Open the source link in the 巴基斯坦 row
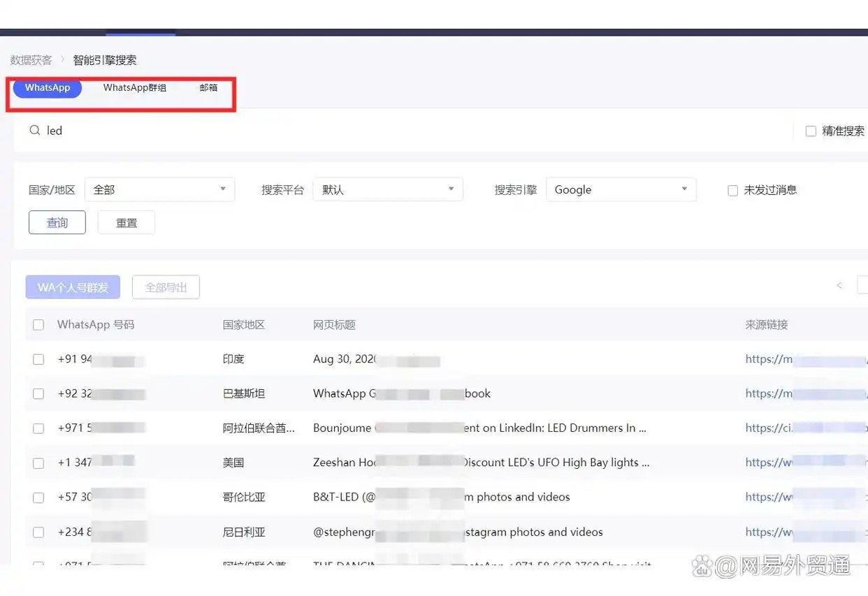The height and width of the screenshot is (596, 868). (806, 393)
